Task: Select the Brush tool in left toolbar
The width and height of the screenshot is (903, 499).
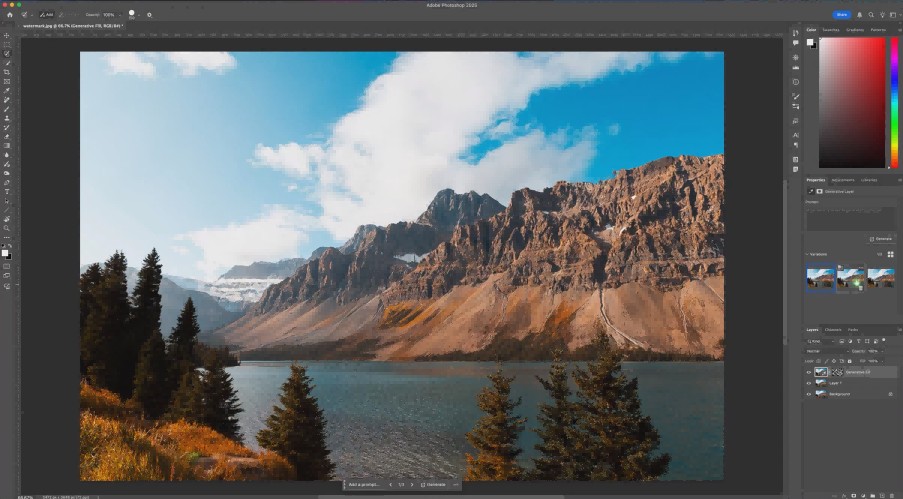Action: (7, 109)
